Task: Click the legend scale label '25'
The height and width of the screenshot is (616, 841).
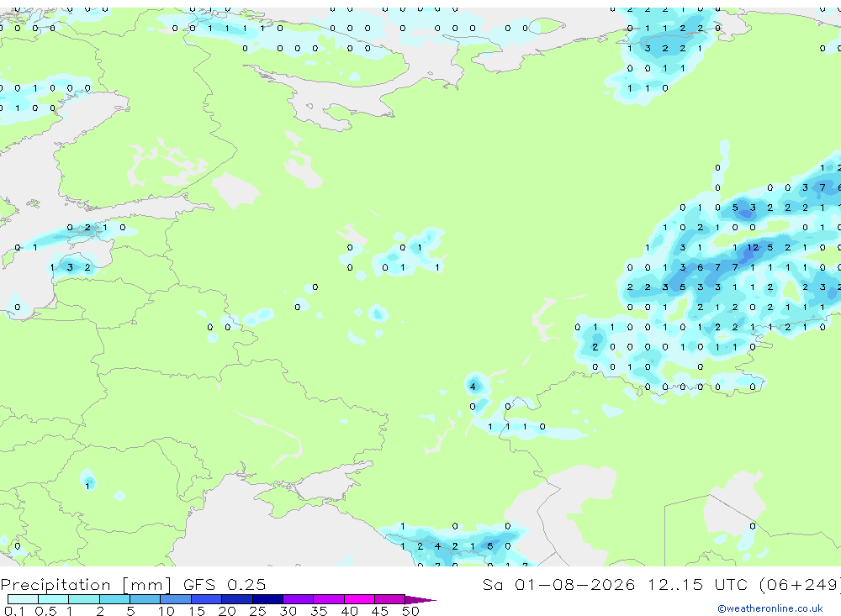Action: coord(257,611)
